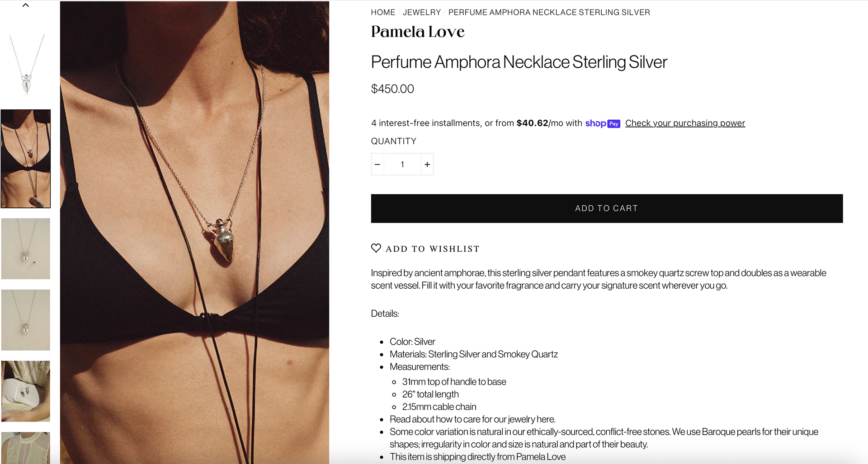The height and width of the screenshot is (464, 868).
Task: Select the first necklace product thumbnail
Action: [26, 64]
